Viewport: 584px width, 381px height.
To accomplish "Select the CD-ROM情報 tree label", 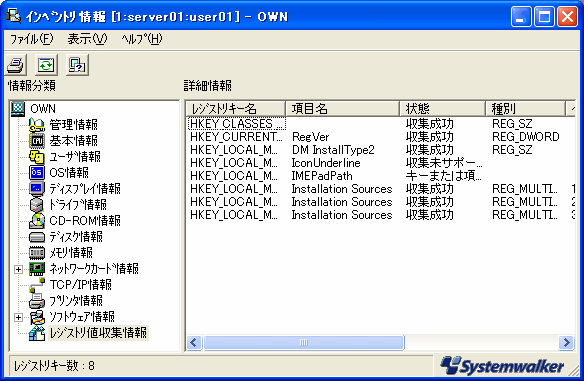I will click(85, 220).
